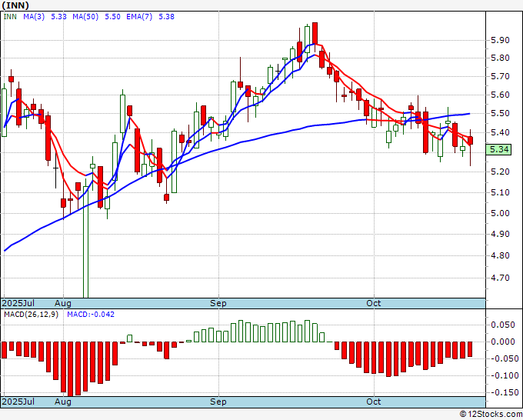Click the 4.80 price axis label
The height and width of the screenshot is (420, 523).
(500, 256)
